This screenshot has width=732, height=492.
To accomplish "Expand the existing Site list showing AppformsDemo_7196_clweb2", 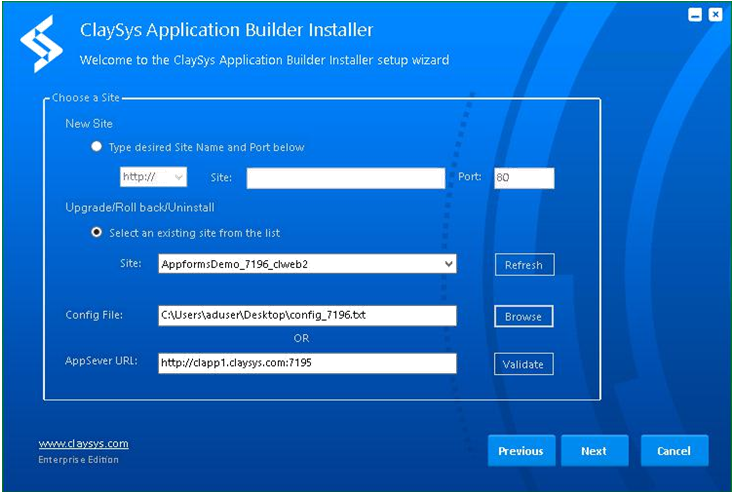I will [307, 264].
